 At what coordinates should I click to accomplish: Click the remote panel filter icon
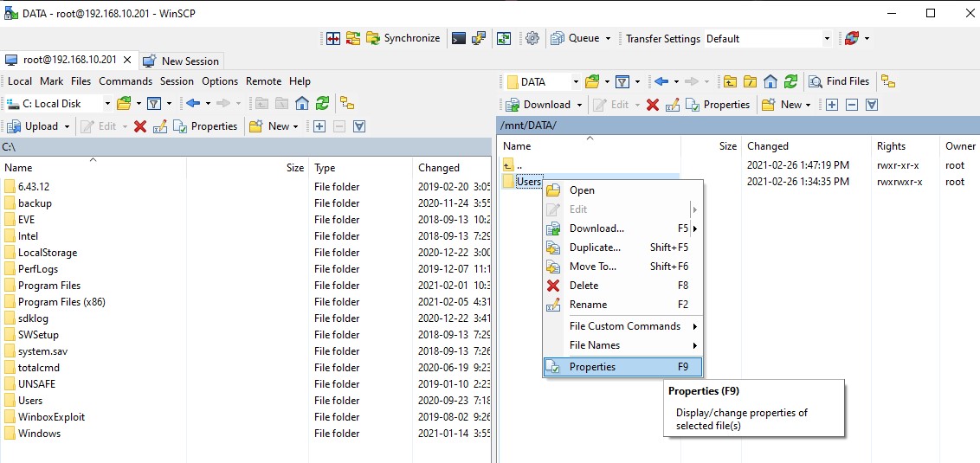coord(622,82)
